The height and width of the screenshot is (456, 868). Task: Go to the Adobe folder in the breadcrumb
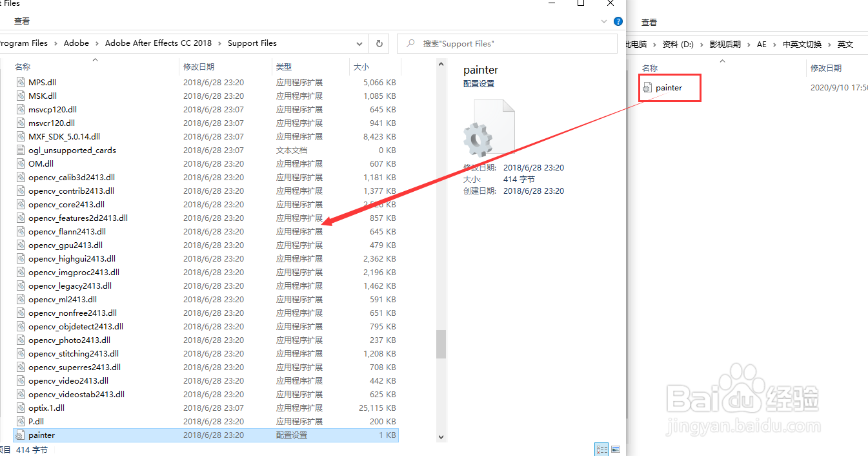point(76,43)
